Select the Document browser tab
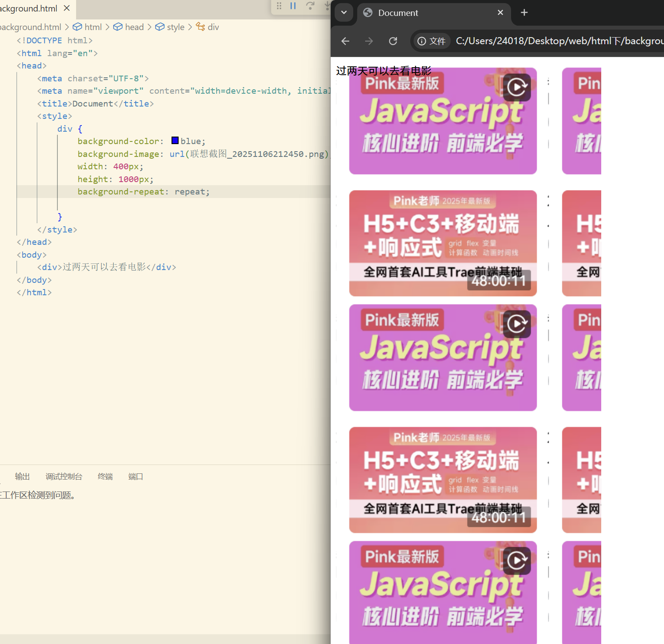The width and height of the screenshot is (664, 644). [433, 13]
